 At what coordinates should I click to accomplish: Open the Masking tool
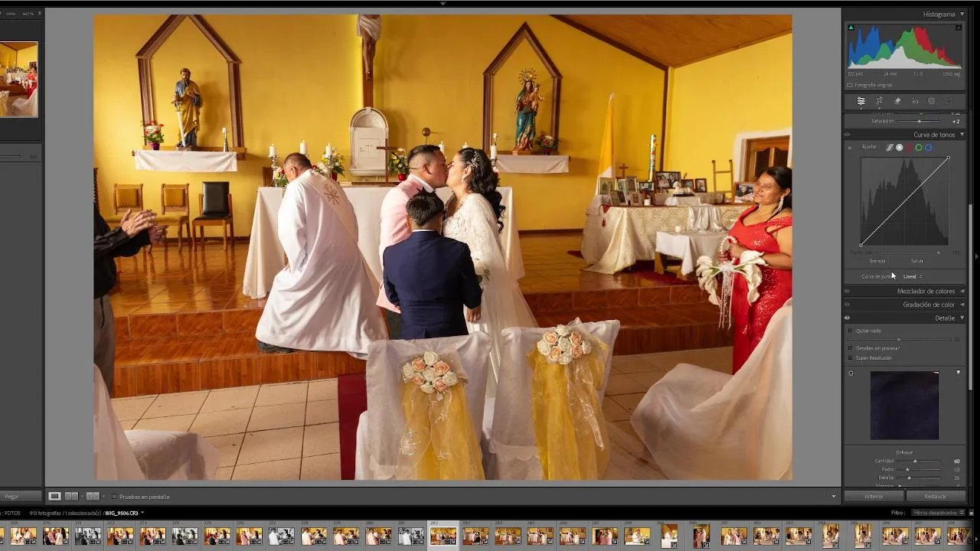click(931, 101)
